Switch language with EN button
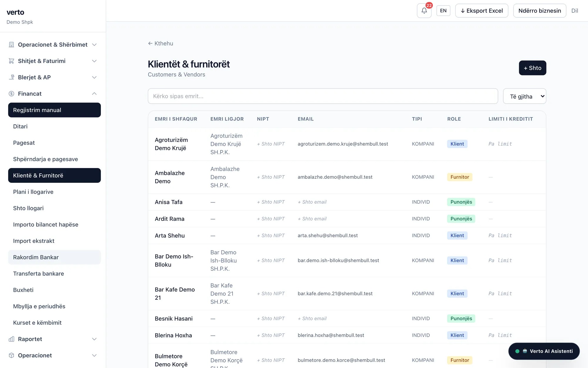The height and width of the screenshot is (368, 588). [443, 11]
